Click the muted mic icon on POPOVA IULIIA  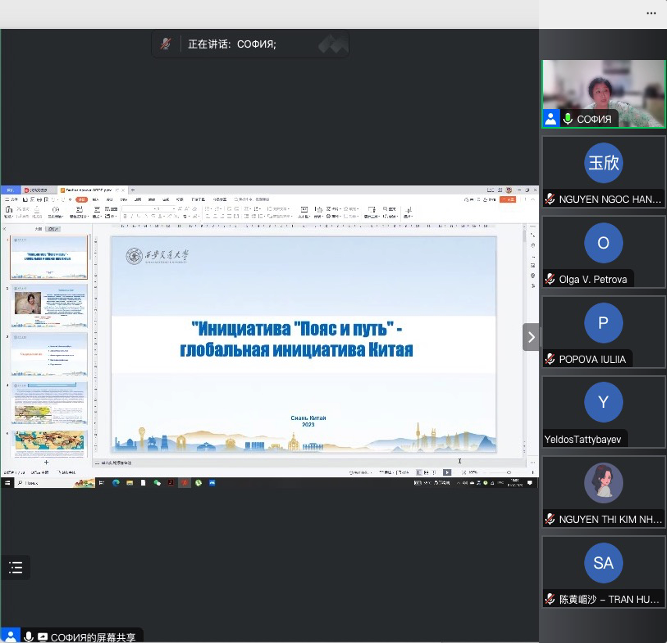(550, 359)
